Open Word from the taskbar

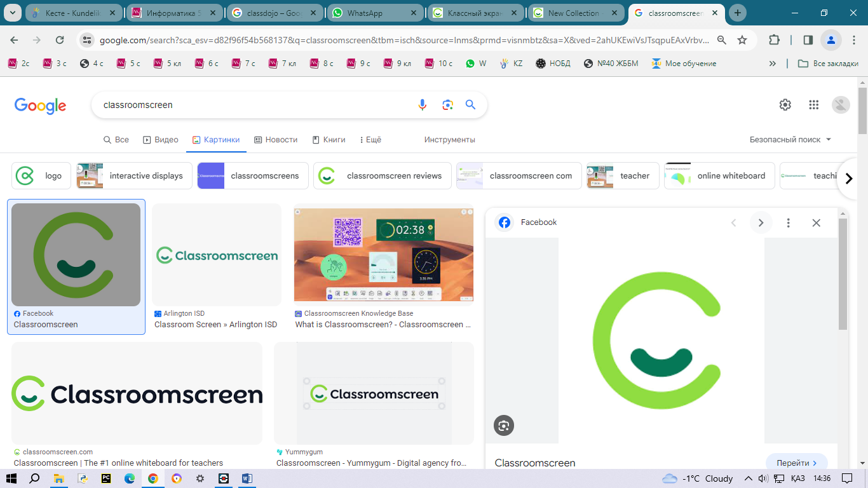pos(247,478)
